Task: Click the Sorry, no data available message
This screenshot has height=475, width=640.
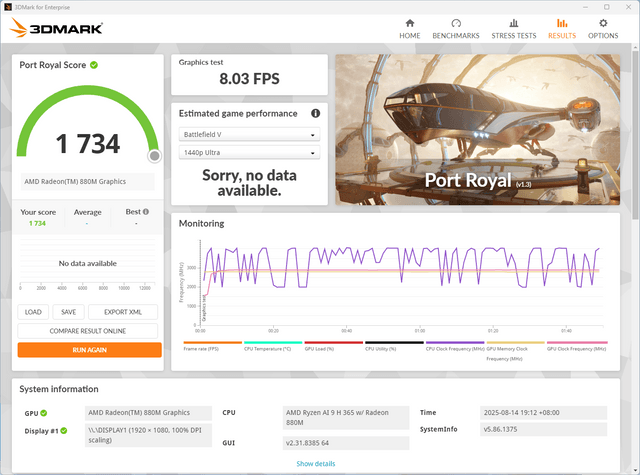Action: coord(249,183)
